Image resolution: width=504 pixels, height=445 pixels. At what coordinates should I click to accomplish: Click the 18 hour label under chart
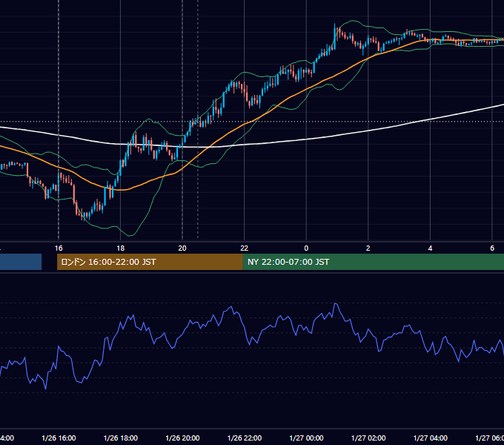(121, 248)
